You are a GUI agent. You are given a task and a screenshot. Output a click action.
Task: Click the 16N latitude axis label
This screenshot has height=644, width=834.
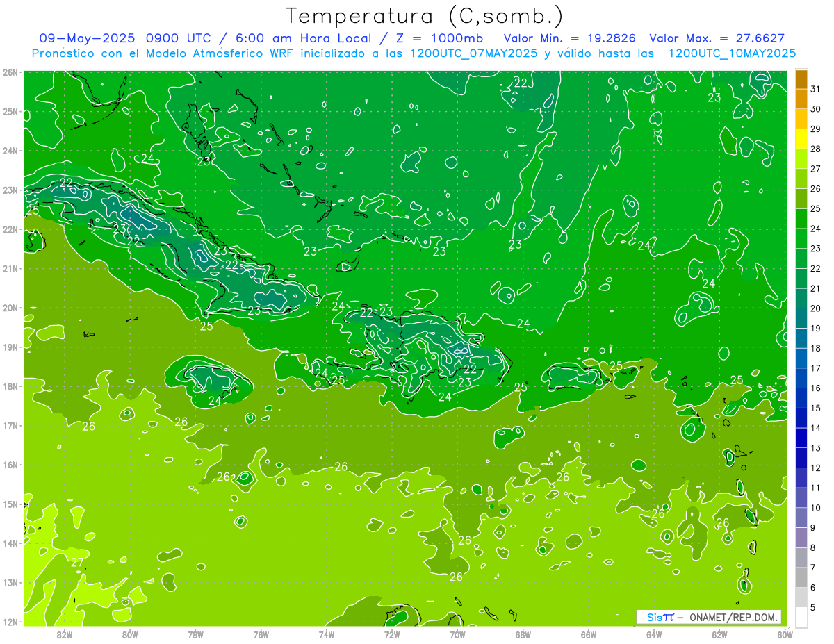click(x=10, y=465)
